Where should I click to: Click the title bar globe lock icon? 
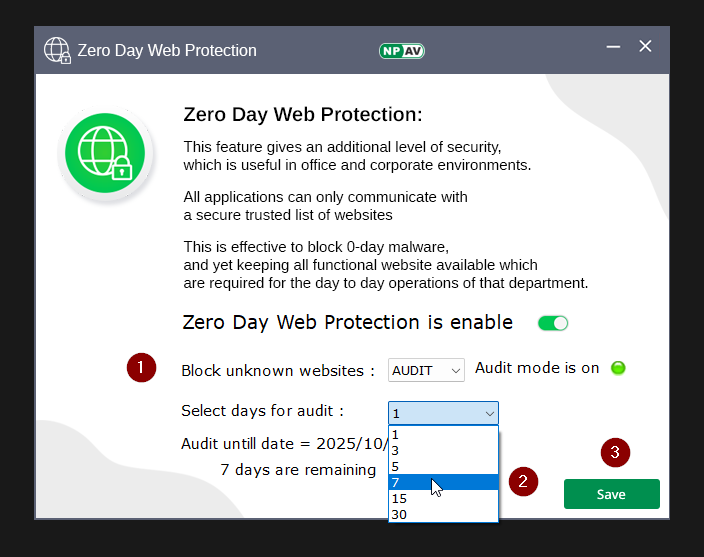(57, 50)
